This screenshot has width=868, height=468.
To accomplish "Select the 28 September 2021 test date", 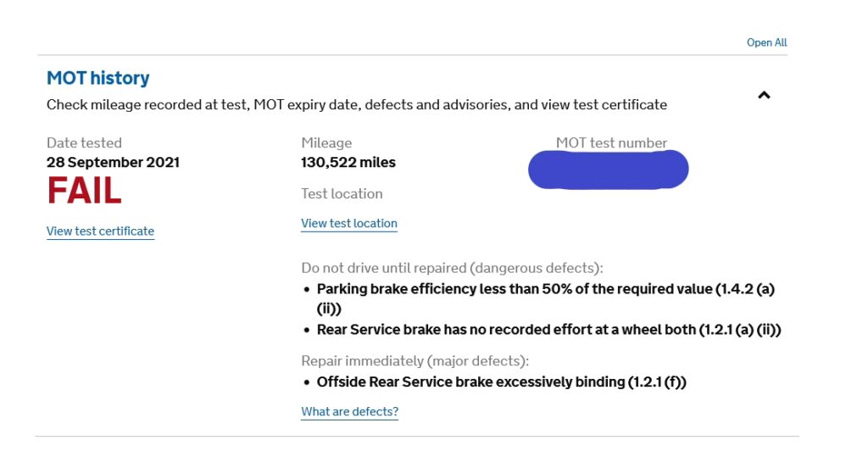I will (113, 162).
